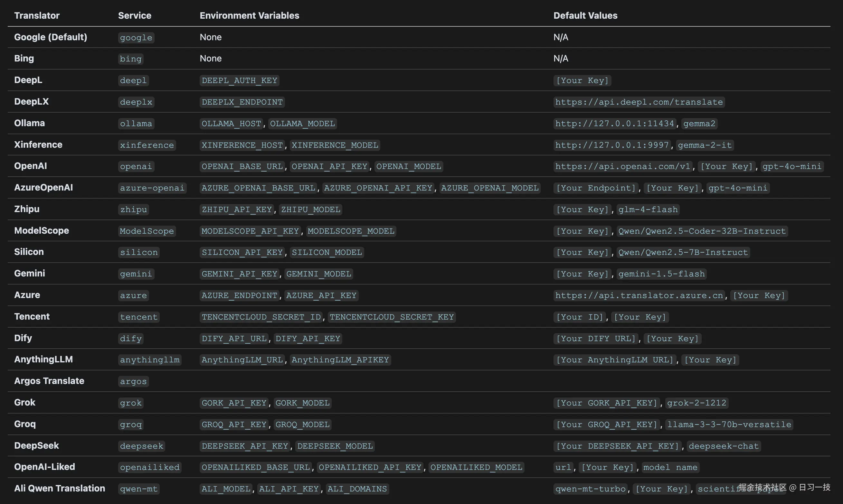Click "N/A" in the Google row

tap(561, 37)
